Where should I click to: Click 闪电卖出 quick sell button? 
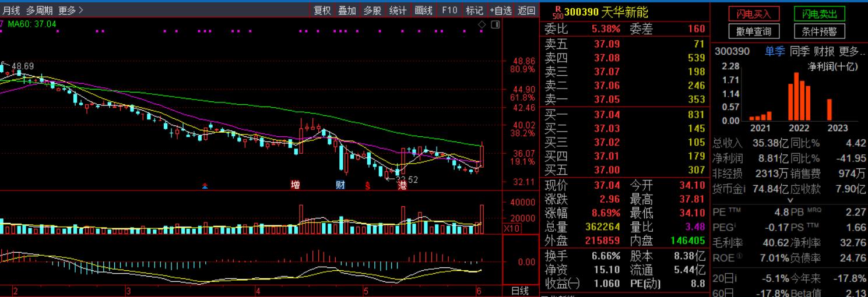click(x=819, y=14)
